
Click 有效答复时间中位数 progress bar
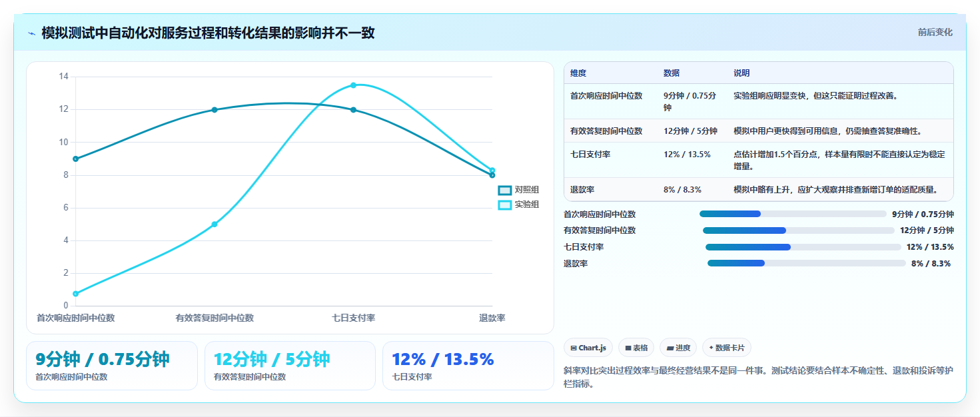tap(799, 230)
